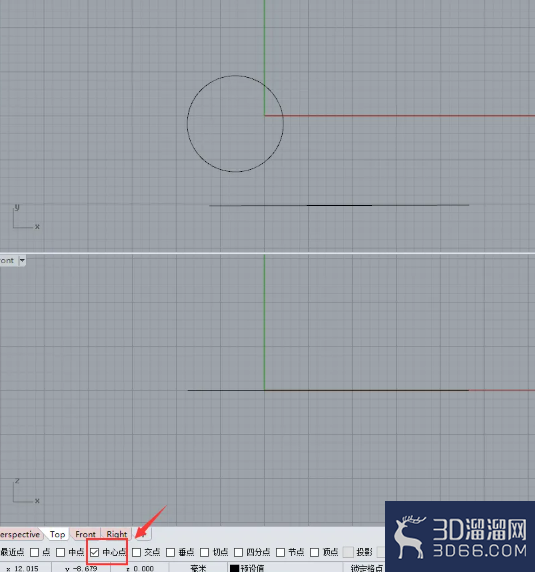
Task: Enable the 顶点 (Vertex) osnap checkbox
Action: point(314,552)
